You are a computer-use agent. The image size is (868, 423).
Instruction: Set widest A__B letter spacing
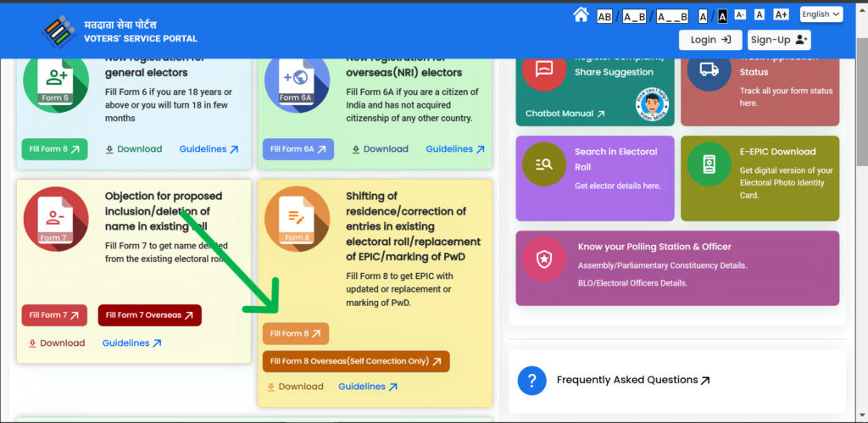click(673, 16)
